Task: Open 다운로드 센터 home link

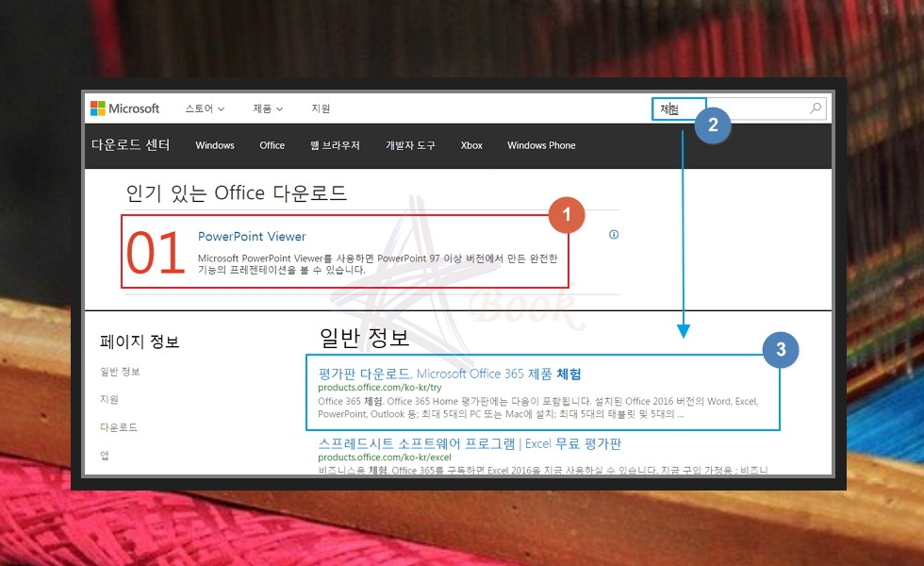Action: pyautogui.click(x=130, y=145)
